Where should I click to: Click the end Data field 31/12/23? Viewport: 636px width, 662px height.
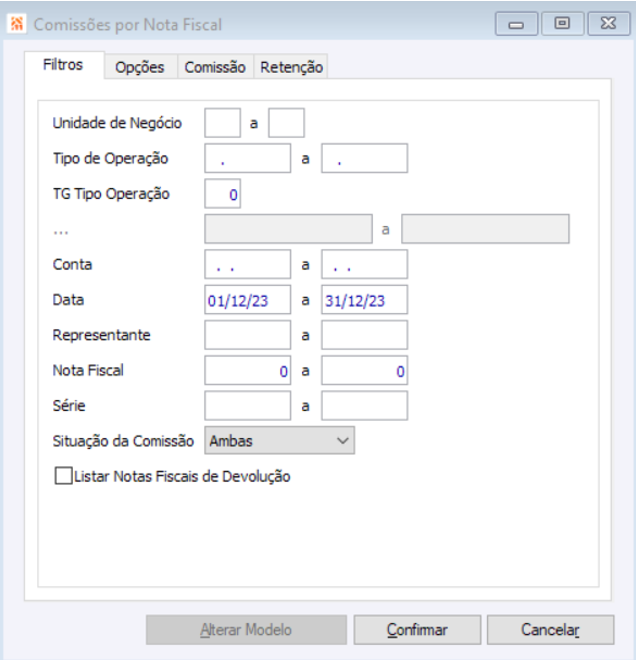(364, 300)
